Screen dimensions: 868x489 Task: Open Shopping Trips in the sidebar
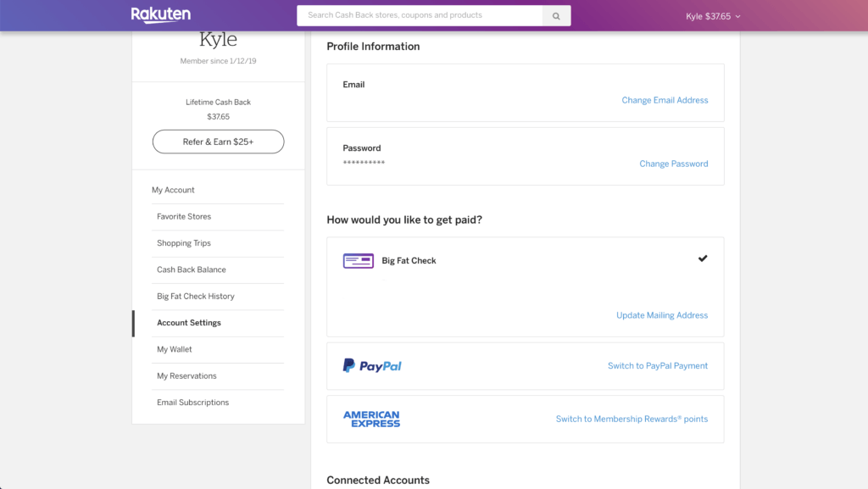click(x=184, y=243)
